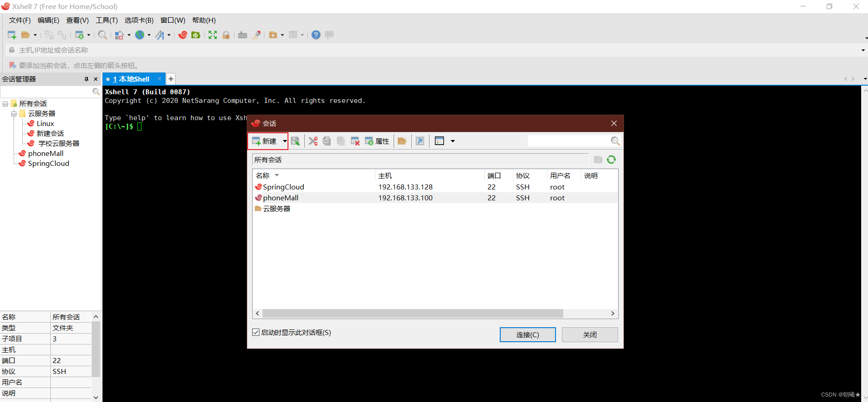Open the address bar history dropdown arrow
This screenshot has height=402, width=868.
[863, 50]
